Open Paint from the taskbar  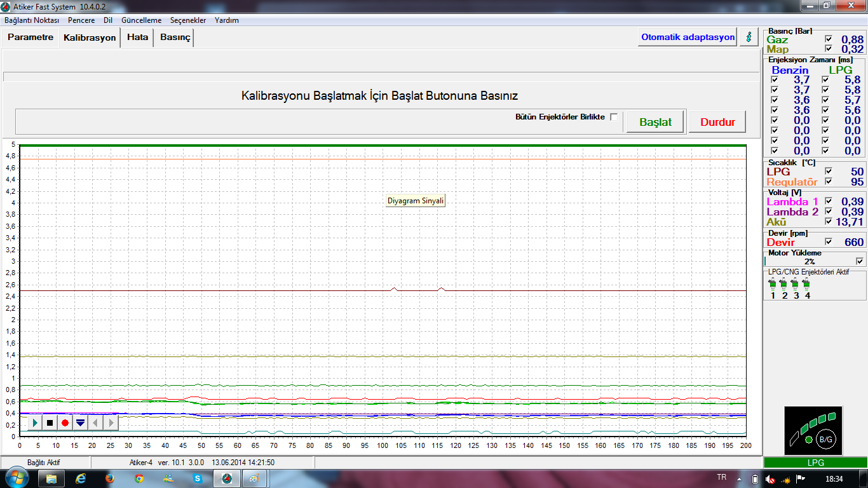click(255, 478)
